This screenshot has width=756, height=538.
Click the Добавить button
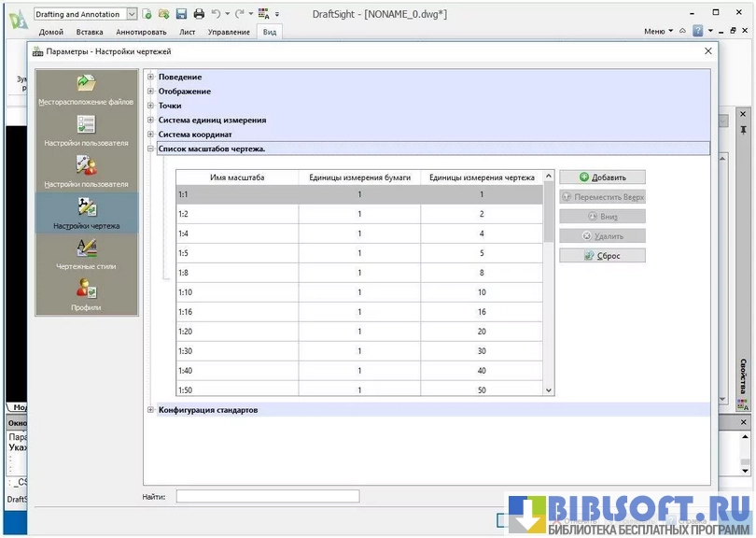tap(602, 177)
